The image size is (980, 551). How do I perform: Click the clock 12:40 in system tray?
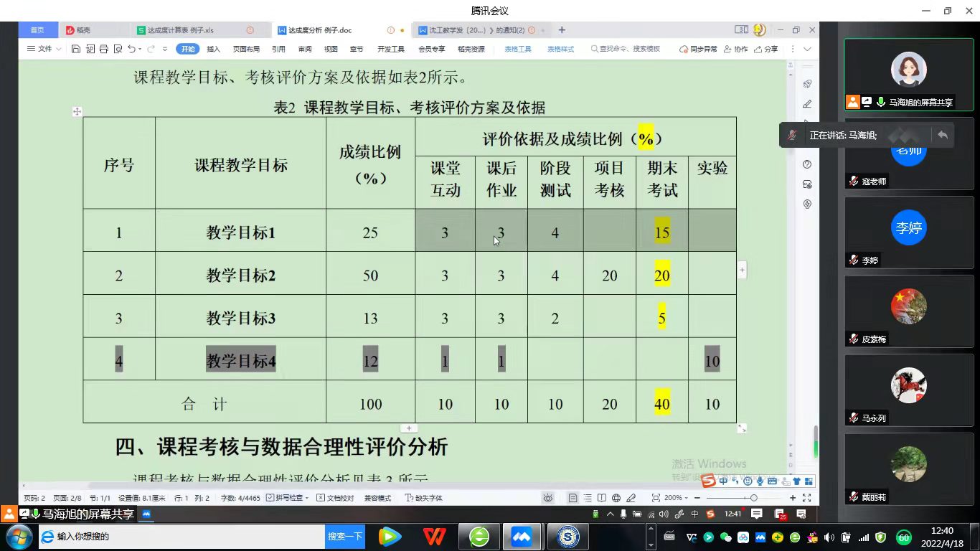942,531
